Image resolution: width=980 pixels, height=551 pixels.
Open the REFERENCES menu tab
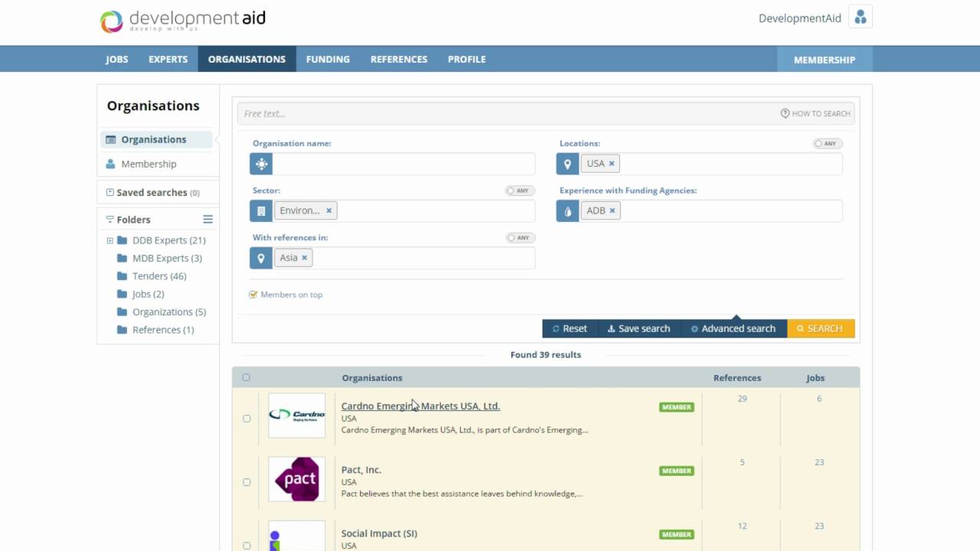399,59
